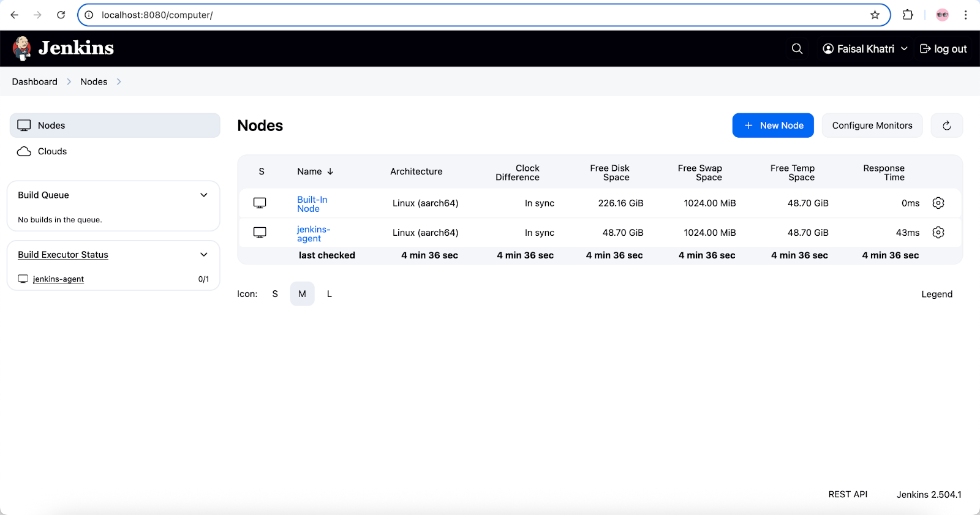This screenshot has width=980, height=515.
Task: Open the Chrome profile avatar
Action: point(942,15)
